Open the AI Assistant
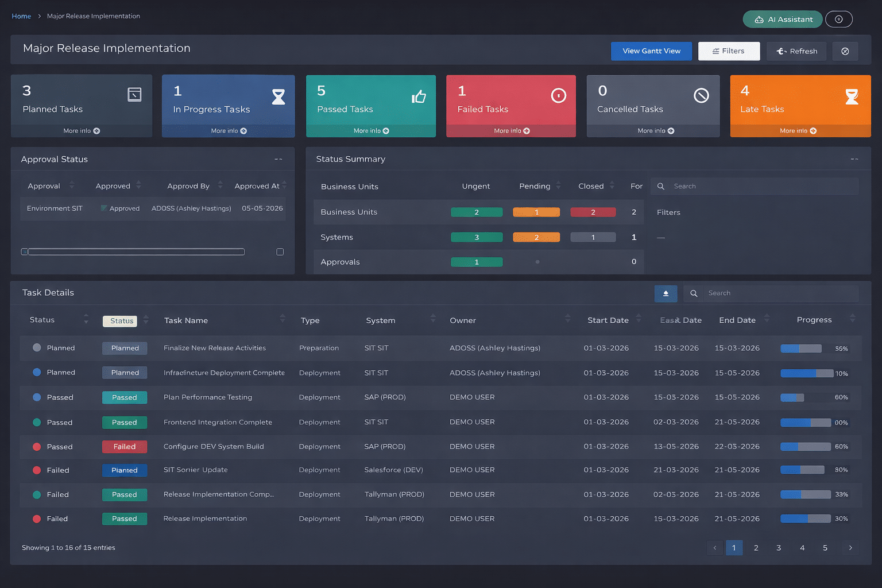 click(782, 20)
